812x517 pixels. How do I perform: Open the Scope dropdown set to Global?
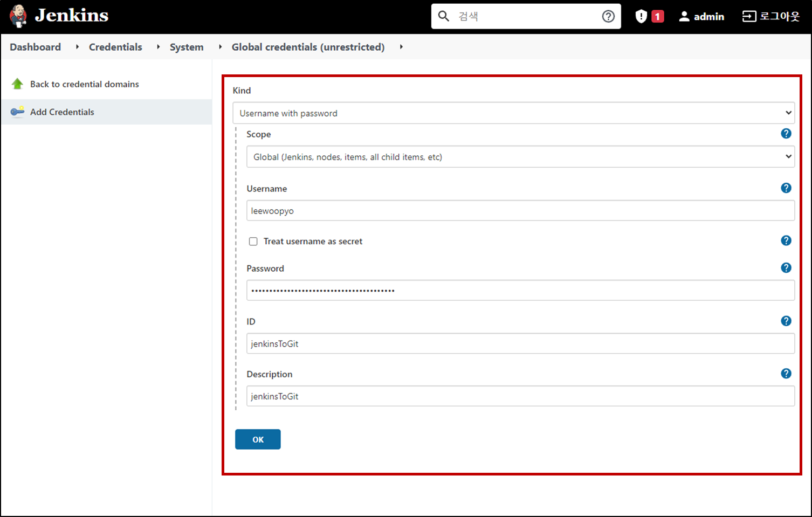521,156
